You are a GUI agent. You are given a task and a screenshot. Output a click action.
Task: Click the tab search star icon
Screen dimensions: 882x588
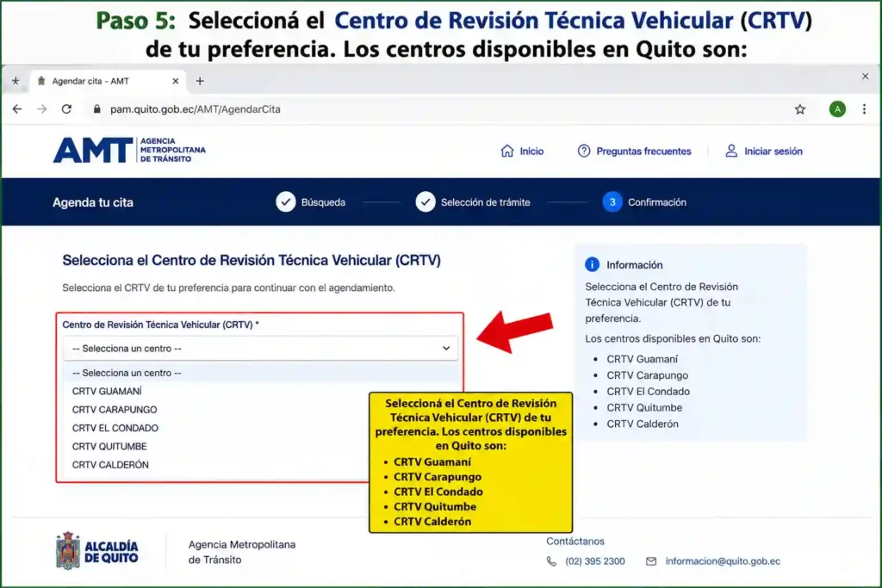[16, 81]
